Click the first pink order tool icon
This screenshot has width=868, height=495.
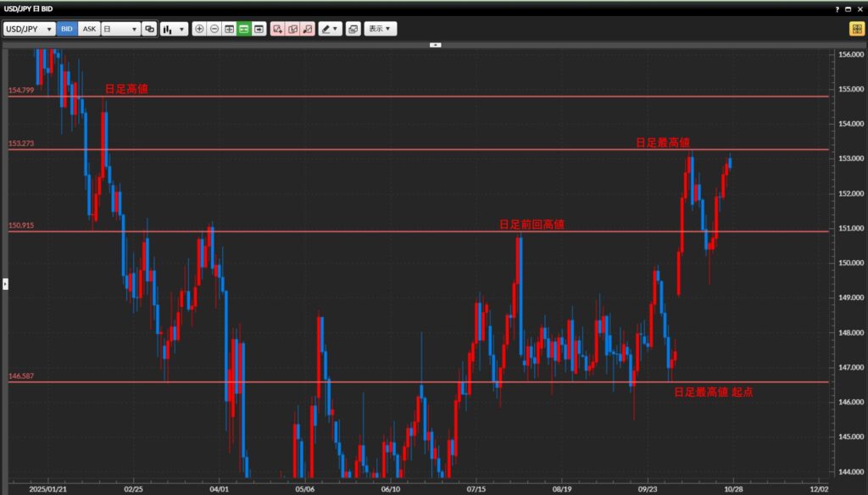click(x=277, y=29)
